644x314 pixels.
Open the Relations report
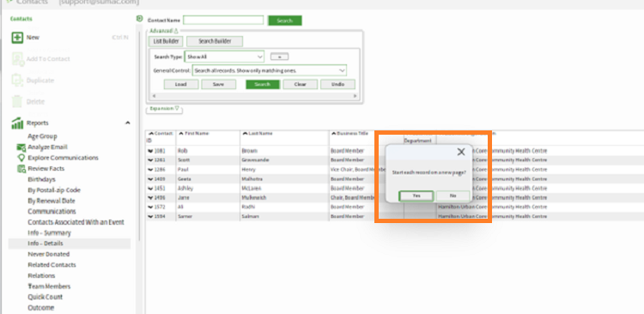(41, 275)
